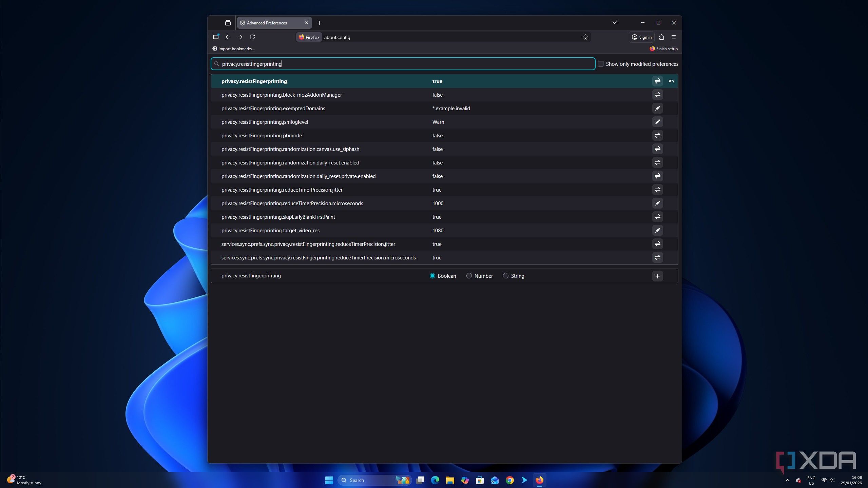Image resolution: width=868 pixels, height=488 pixels.
Task: Select the Boolean type option
Action: pyautogui.click(x=432, y=276)
